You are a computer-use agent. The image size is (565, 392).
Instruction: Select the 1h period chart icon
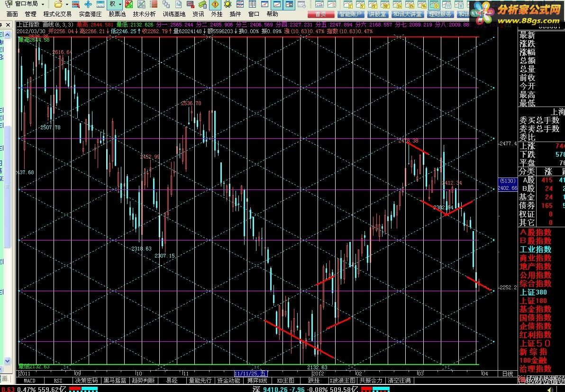[398, 4]
